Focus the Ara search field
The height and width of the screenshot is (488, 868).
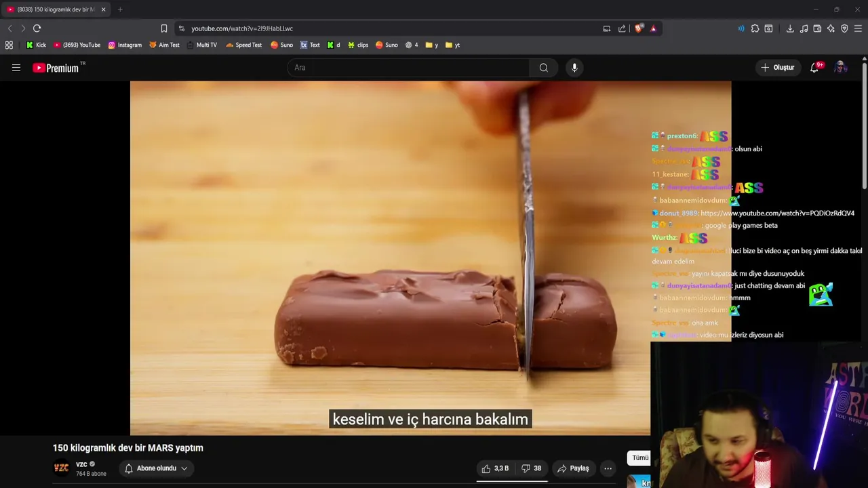pyautogui.click(x=410, y=68)
